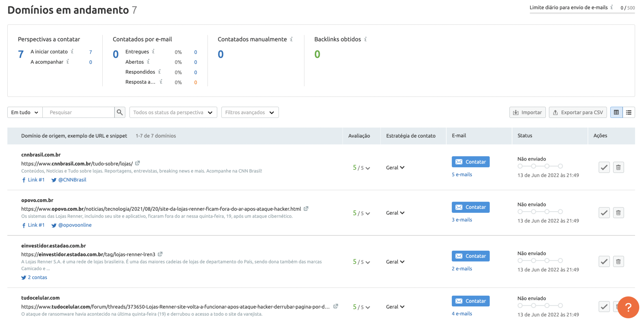Screen dimensions: 644x323
Task: Open cnnbrasil URL via external link icon
Action: point(137,163)
